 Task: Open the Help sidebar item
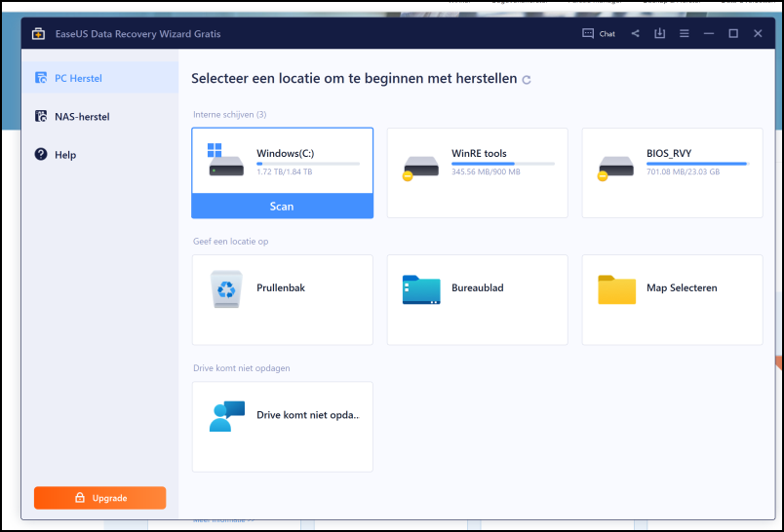tap(100, 155)
